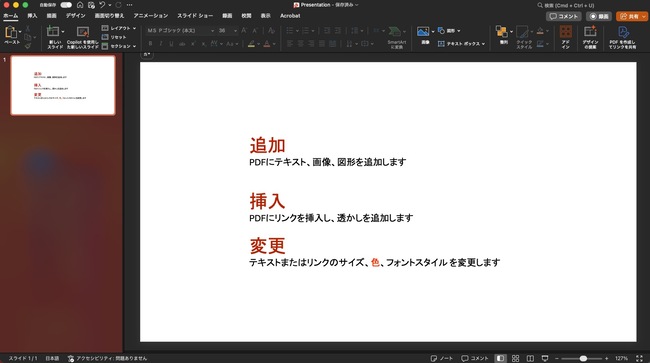Click the search field 検索 (Cmd + Ctrl + U)
This screenshot has width=650, height=363.
tap(566, 5)
